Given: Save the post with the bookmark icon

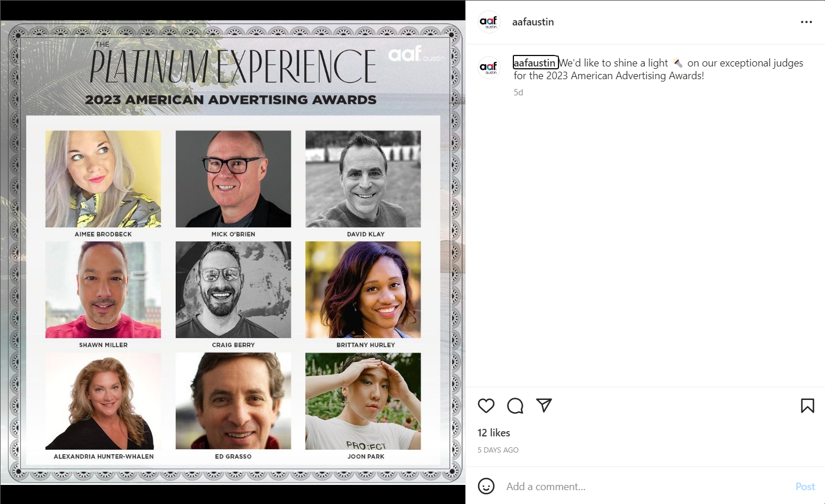Looking at the screenshot, I should click(x=808, y=406).
